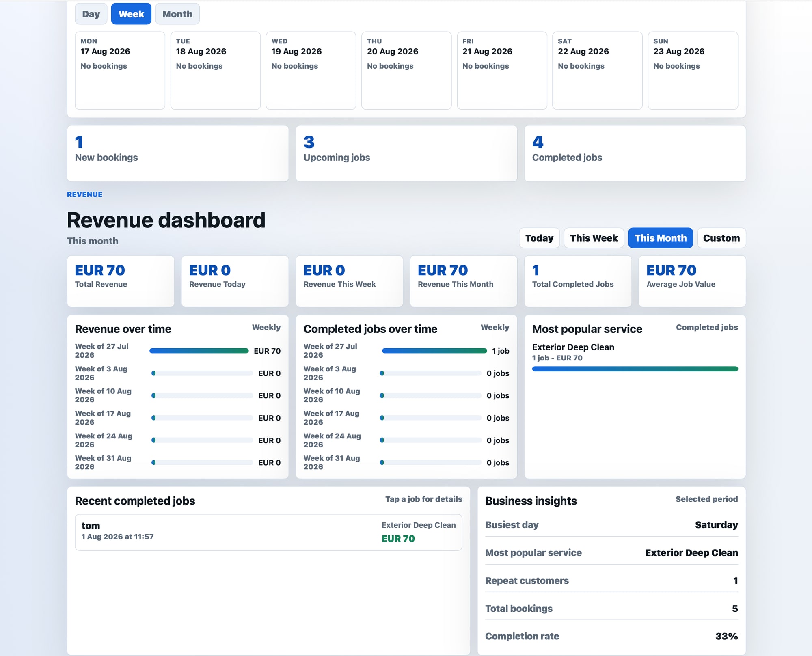Screen dimensions: 812x656
Task: Open the New bookings stat card
Action: (178, 153)
